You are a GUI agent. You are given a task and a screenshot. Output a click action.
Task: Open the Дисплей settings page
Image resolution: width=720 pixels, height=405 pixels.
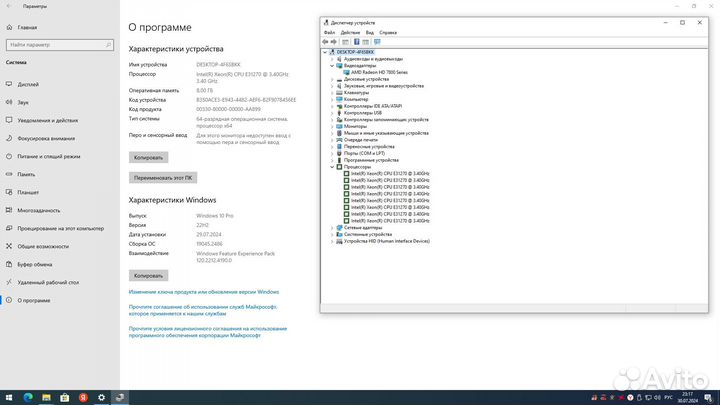tap(28, 84)
